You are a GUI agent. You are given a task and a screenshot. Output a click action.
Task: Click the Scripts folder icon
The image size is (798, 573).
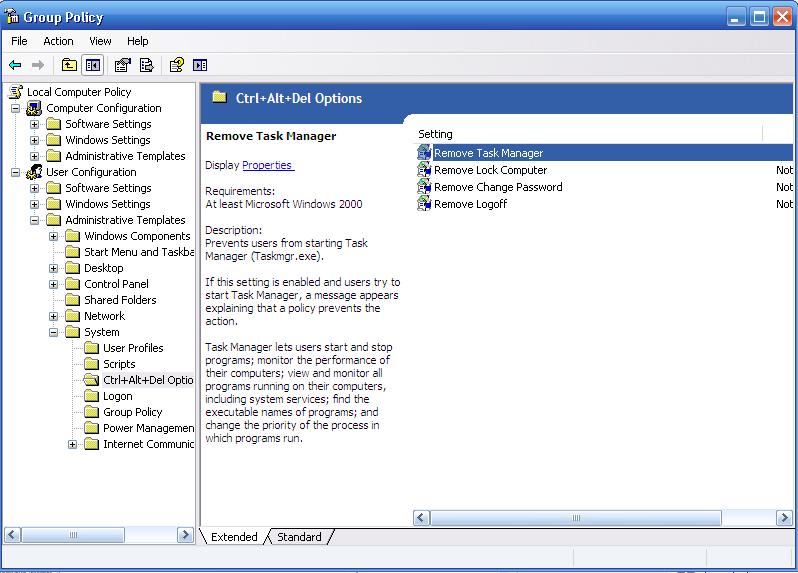point(92,364)
